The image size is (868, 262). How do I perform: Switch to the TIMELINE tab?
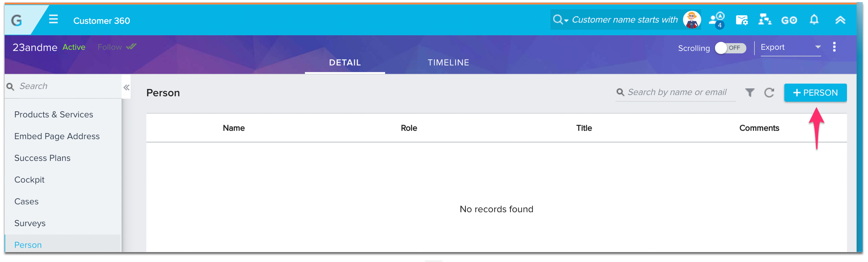(448, 62)
